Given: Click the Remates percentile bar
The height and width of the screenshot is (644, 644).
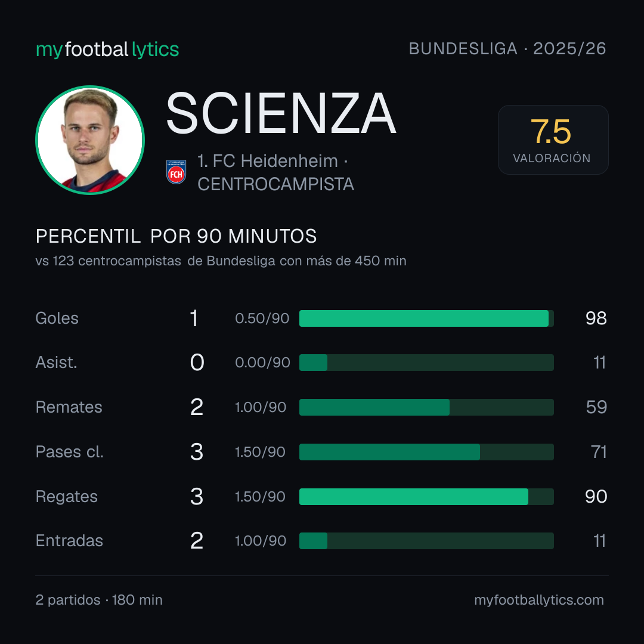Looking at the screenshot, I should click(x=426, y=407).
